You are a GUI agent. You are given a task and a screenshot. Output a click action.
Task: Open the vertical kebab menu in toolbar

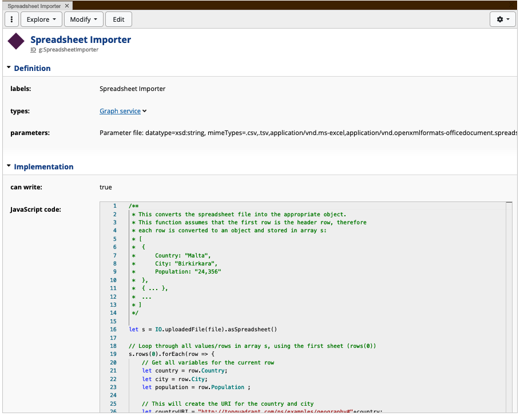(x=11, y=19)
